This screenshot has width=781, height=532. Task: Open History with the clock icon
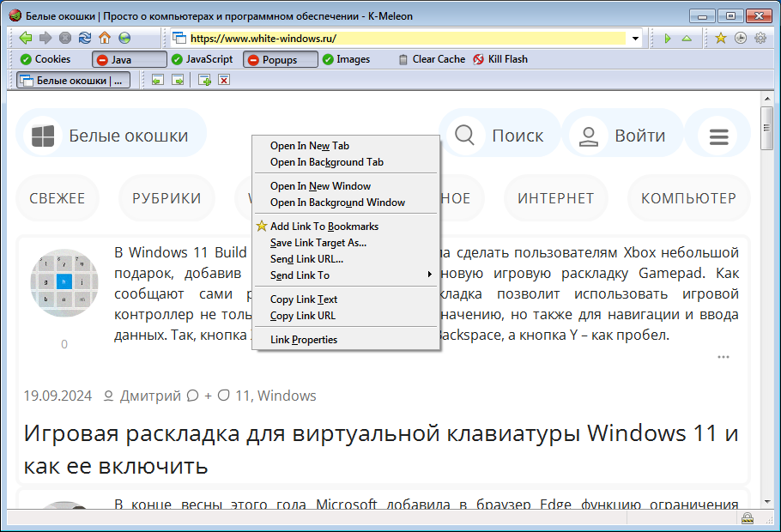tap(741, 38)
